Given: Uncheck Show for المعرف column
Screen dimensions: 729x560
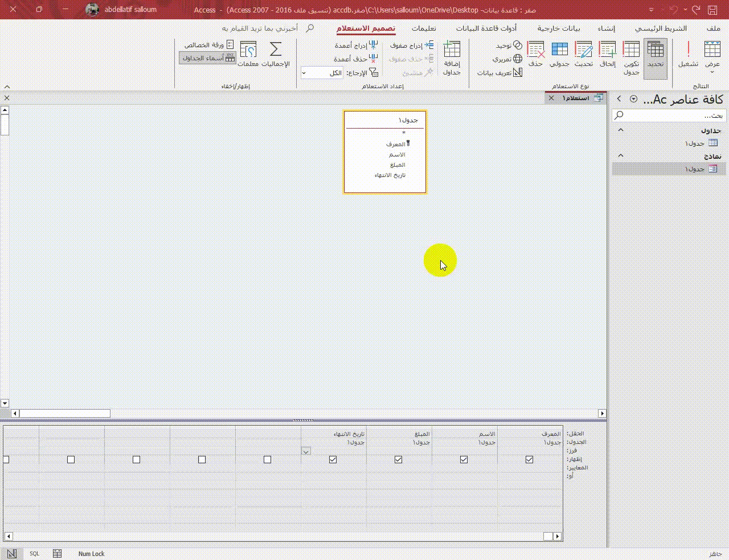Looking at the screenshot, I should (x=529, y=459).
